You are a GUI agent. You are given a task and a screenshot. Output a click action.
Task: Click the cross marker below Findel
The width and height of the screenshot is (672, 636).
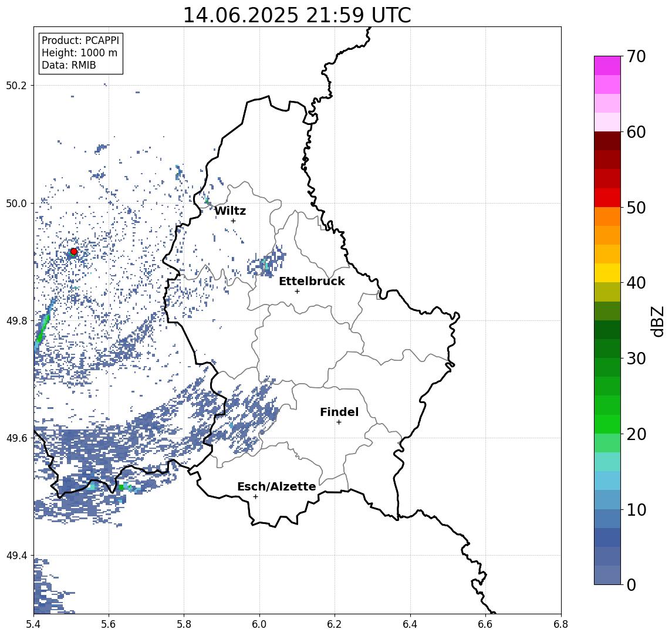pos(339,422)
